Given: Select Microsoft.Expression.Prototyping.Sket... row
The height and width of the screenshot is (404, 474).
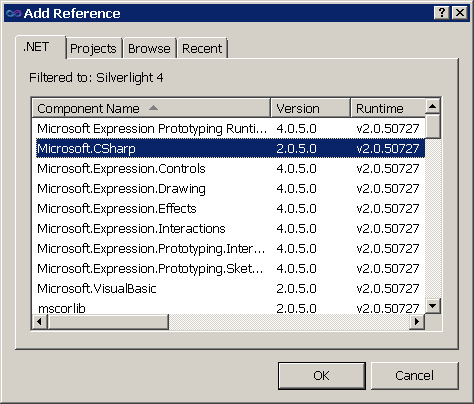Looking at the screenshot, I should [x=230, y=269].
